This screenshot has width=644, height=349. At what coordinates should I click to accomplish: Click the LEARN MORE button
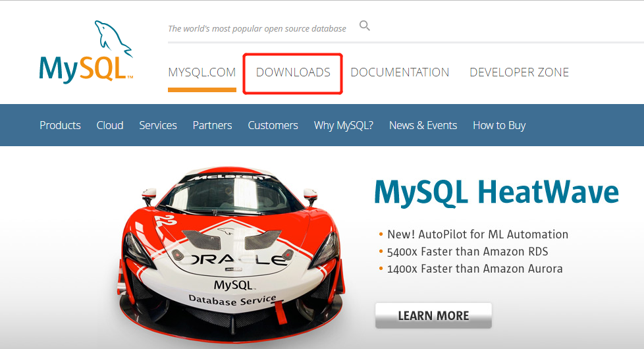click(x=433, y=315)
